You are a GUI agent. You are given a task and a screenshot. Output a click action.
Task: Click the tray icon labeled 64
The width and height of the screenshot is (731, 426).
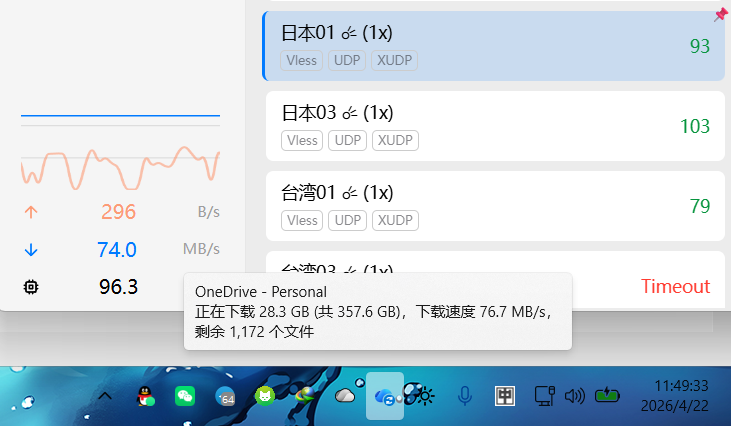point(225,397)
